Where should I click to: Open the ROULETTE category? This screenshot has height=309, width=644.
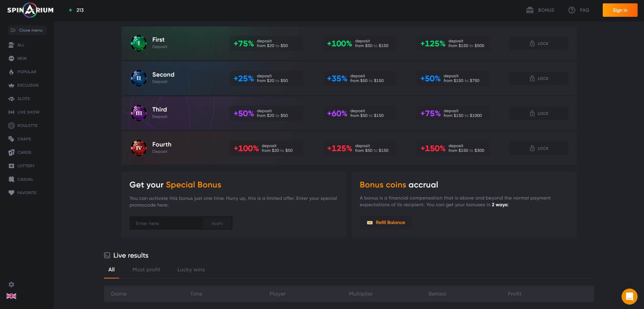point(23,126)
